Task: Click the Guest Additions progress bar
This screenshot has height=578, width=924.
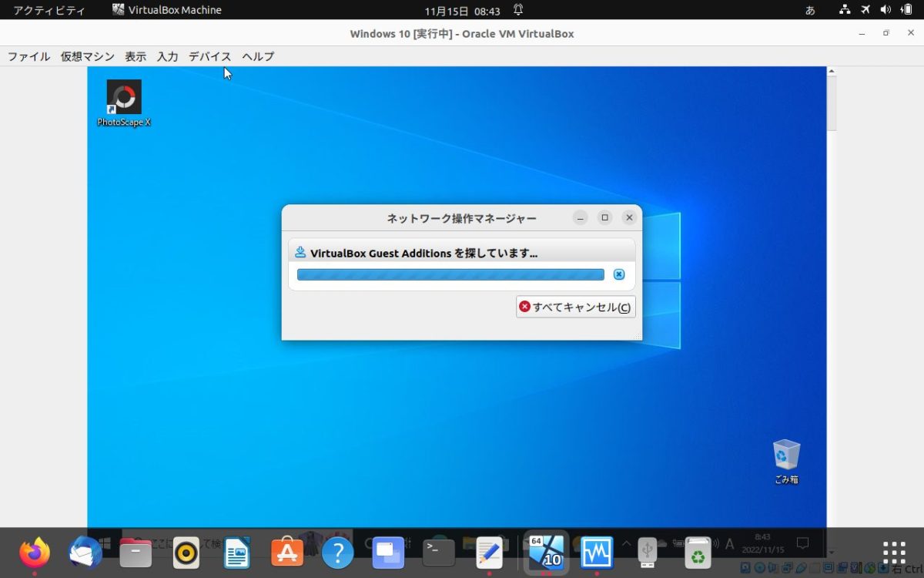Action: (x=450, y=274)
